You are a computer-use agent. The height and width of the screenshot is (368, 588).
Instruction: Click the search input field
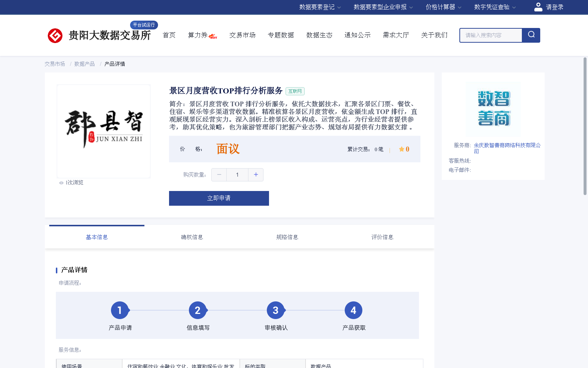491,35
